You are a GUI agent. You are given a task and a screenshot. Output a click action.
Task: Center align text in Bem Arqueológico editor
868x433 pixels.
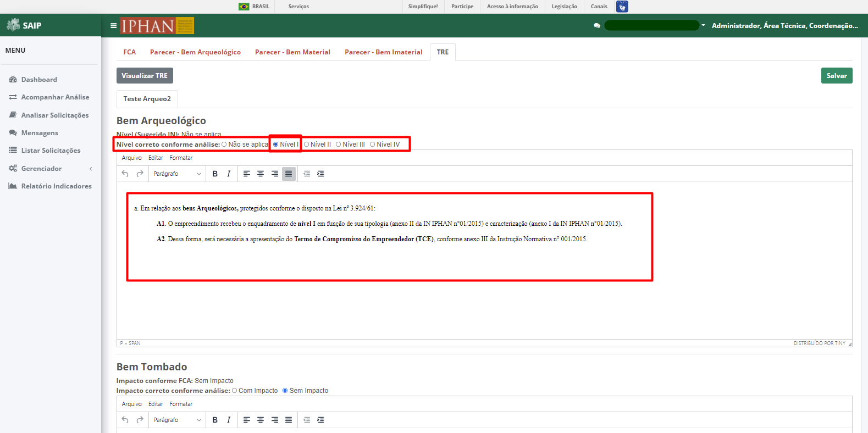click(x=261, y=174)
